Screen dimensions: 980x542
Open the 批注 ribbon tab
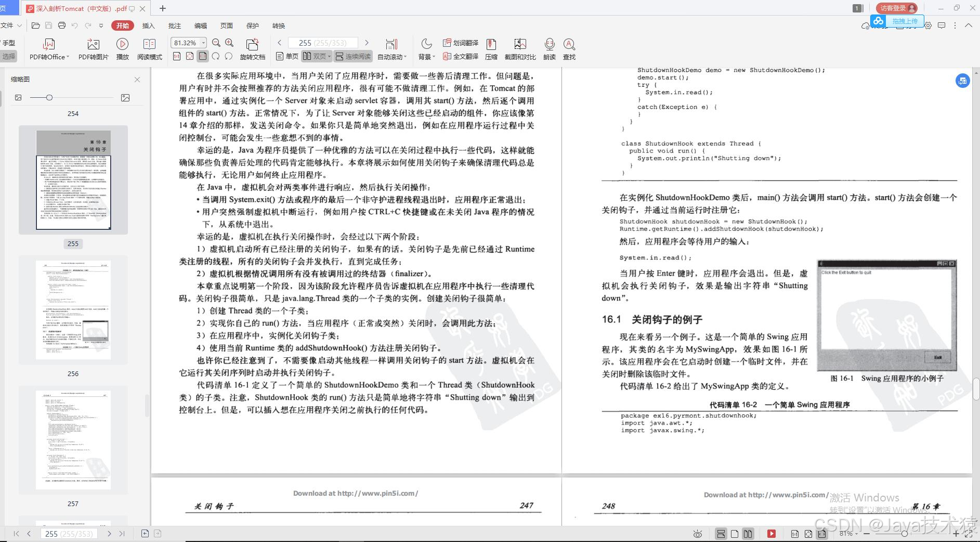click(x=175, y=25)
